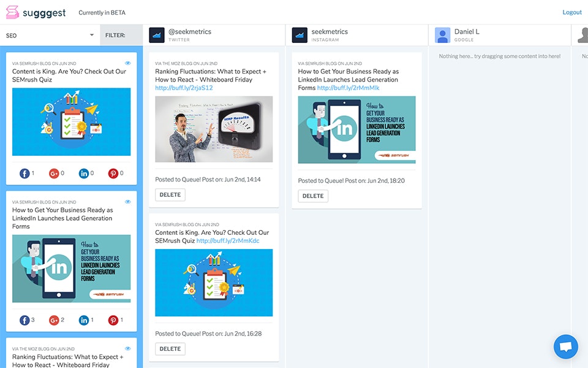Click LinkedIn Lead Generation thumbnail in source feed
The width and height of the screenshot is (588, 368).
pyautogui.click(x=71, y=269)
